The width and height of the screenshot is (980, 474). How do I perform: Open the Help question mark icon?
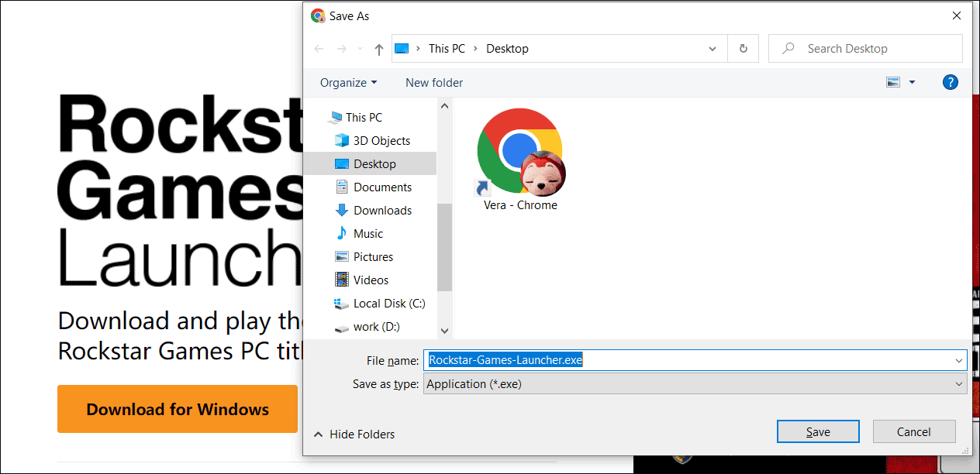click(951, 82)
